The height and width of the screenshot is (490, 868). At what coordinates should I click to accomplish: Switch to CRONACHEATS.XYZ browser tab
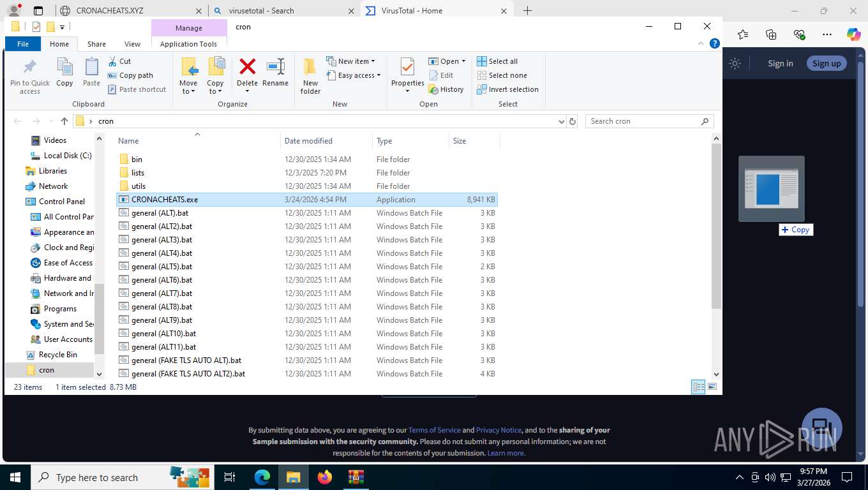[x=131, y=11]
